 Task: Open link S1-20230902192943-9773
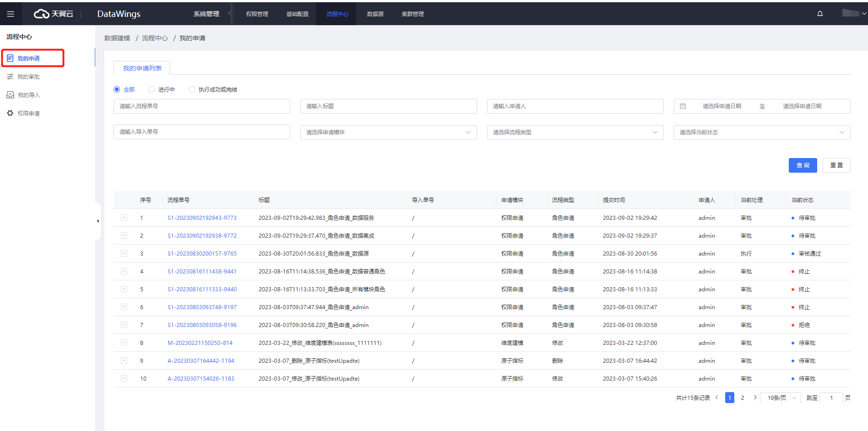(202, 218)
